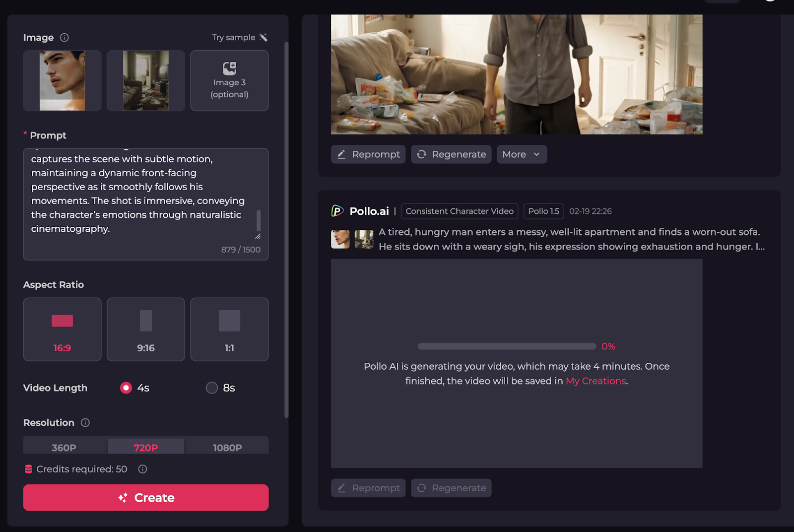Open the More dropdown menu
Image resolution: width=794 pixels, height=532 pixels.
(x=522, y=154)
